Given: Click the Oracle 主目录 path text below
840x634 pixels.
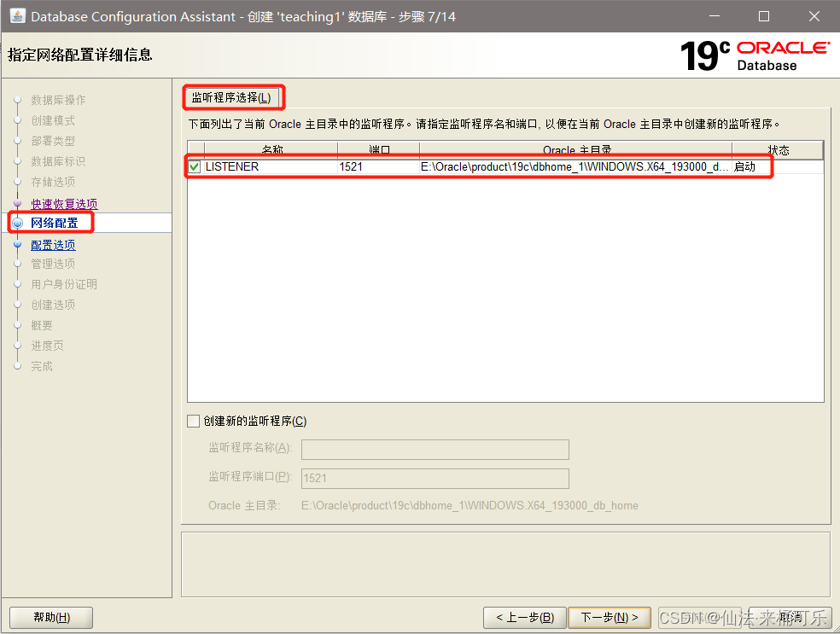Looking at the screenshot, I should coord(470,505).
